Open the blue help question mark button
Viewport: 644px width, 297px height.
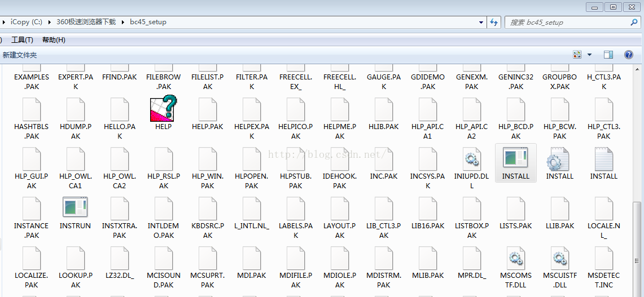coord(628,55)
